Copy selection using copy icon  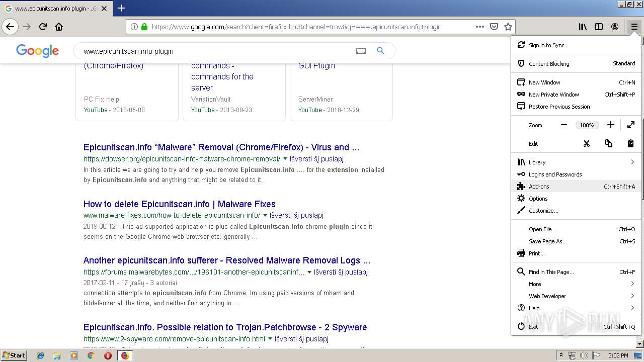608,144
